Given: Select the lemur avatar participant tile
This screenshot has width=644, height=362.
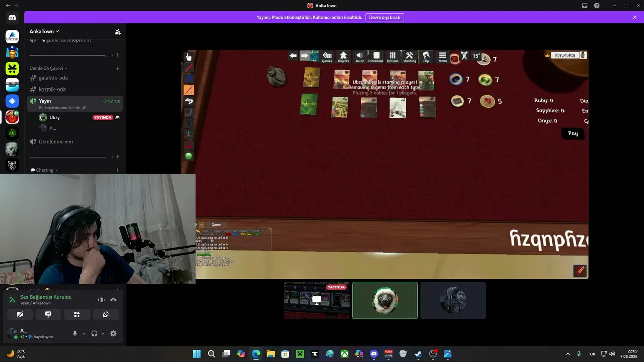Looking at the screenshot, I should [385, 300].
